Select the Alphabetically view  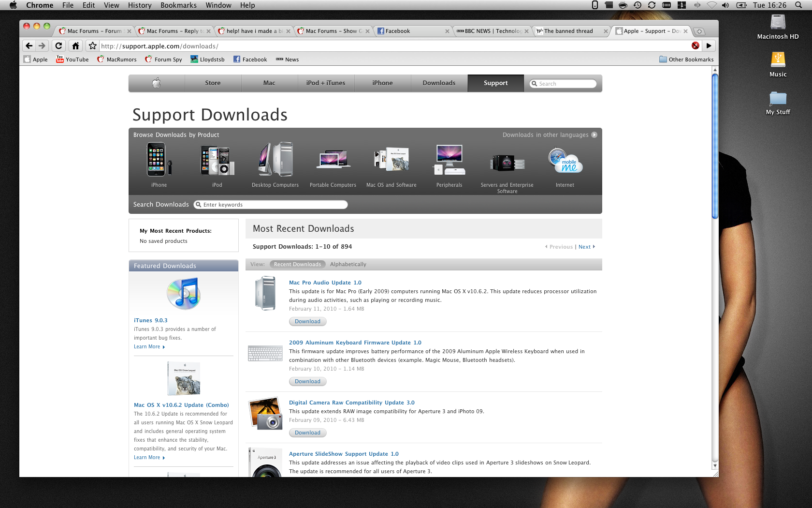(x=348, y=264)
